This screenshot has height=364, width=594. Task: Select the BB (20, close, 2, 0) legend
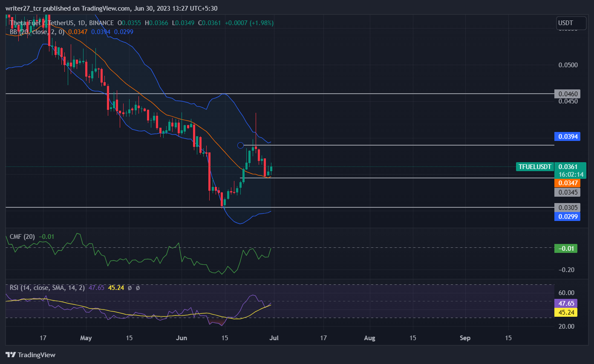point(37,32)
